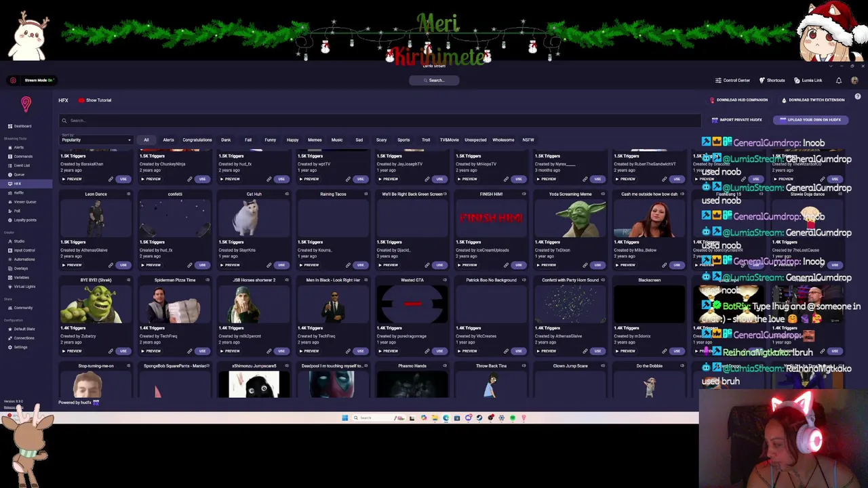
Task: Copy link icon on Cat Huh card
Action: pyautogui.click(x=269, y=265)
